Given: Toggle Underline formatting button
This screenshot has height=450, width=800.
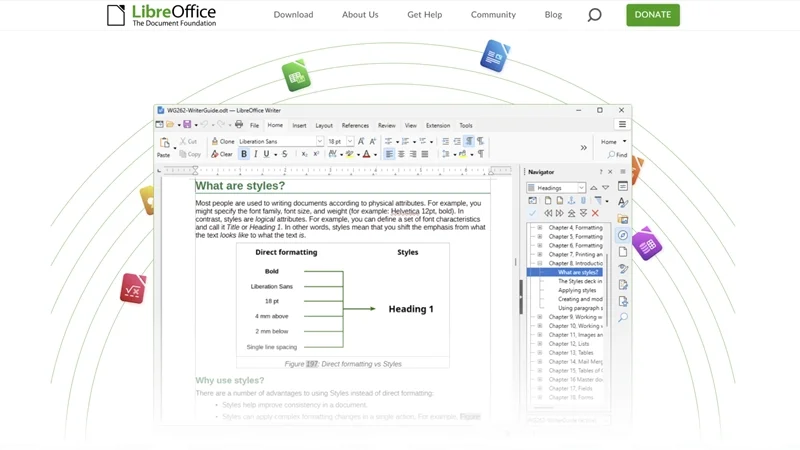Looking at the screenshot, I should [x=266, y=154].
